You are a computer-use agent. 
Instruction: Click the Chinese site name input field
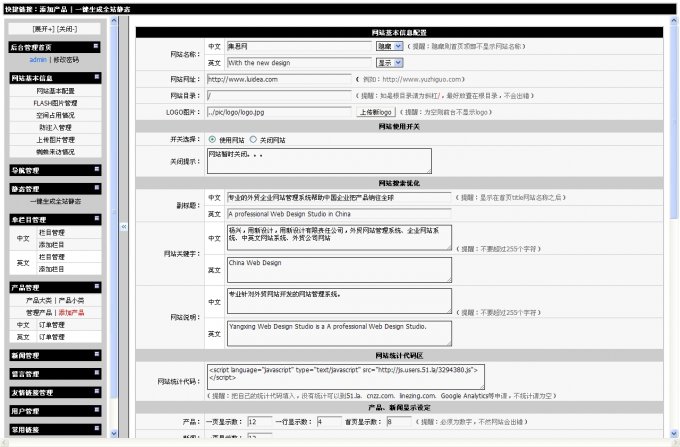pos(299,46)
